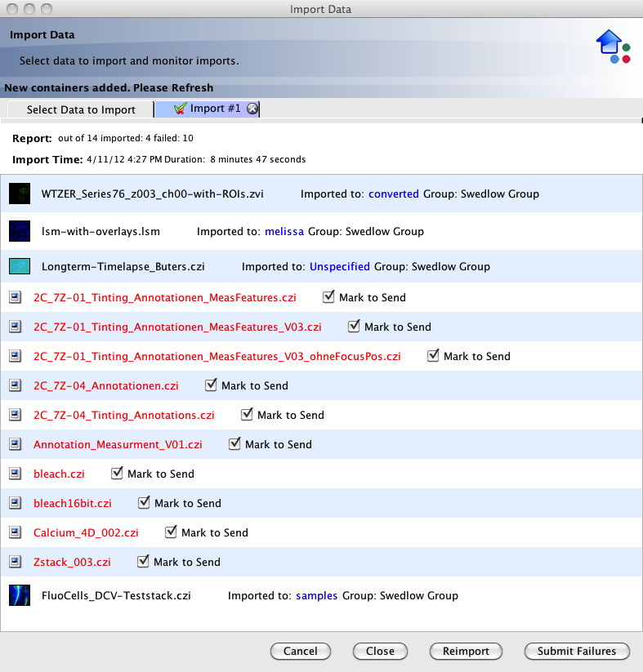Select failed file name bleach.czi

(59, 474)
